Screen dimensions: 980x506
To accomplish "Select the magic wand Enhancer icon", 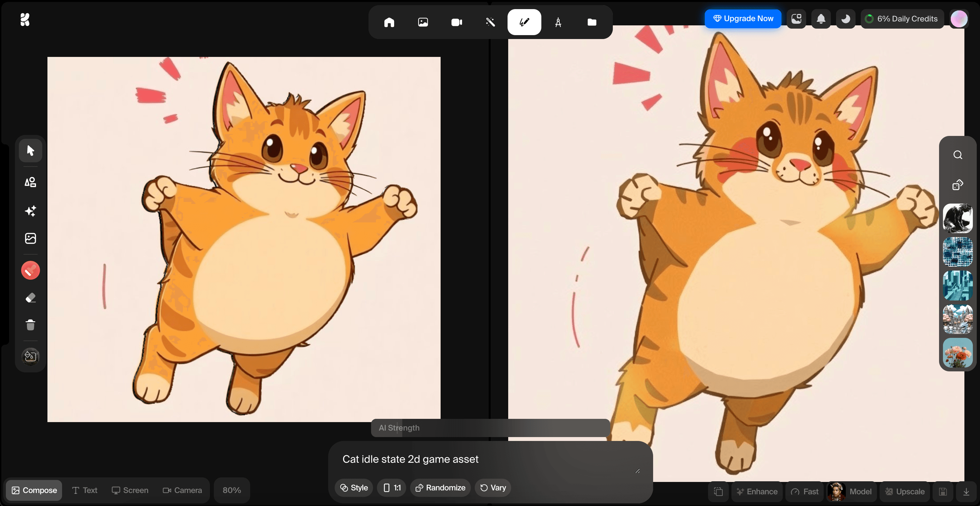I will [x=490, y=22].
